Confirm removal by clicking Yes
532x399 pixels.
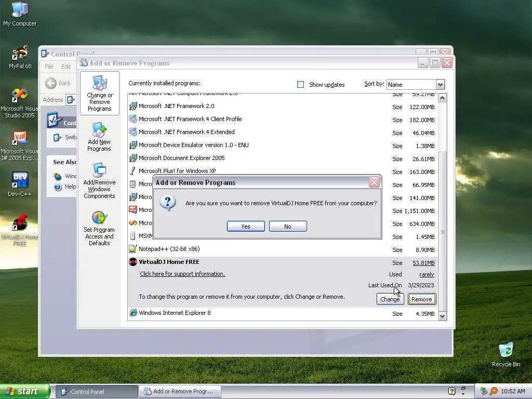[x=246, y=227]
